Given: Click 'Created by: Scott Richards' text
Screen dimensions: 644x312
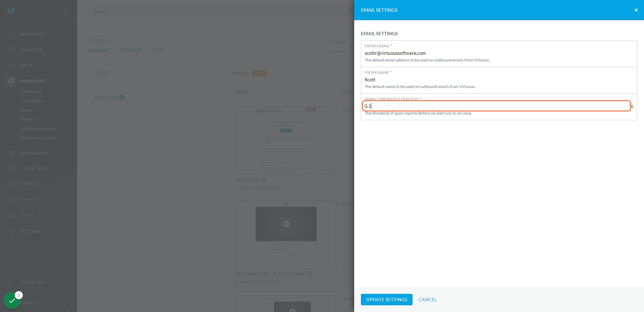Looking at the screenshot, I should (x=257, y=187).
